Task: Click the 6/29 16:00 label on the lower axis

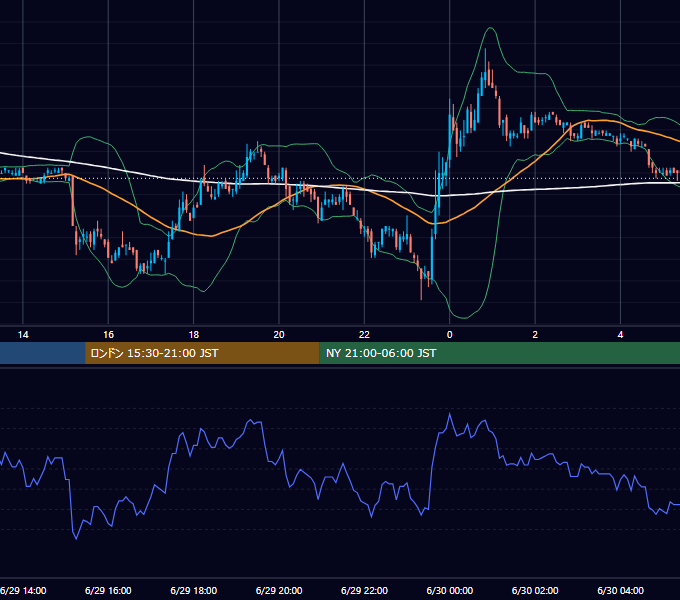Action: tap(108, 590)
